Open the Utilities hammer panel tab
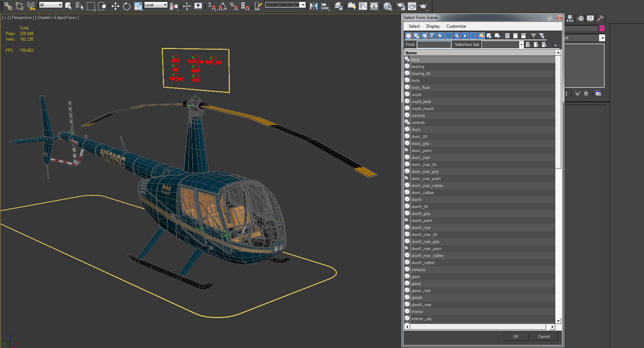 click(600, 18)
